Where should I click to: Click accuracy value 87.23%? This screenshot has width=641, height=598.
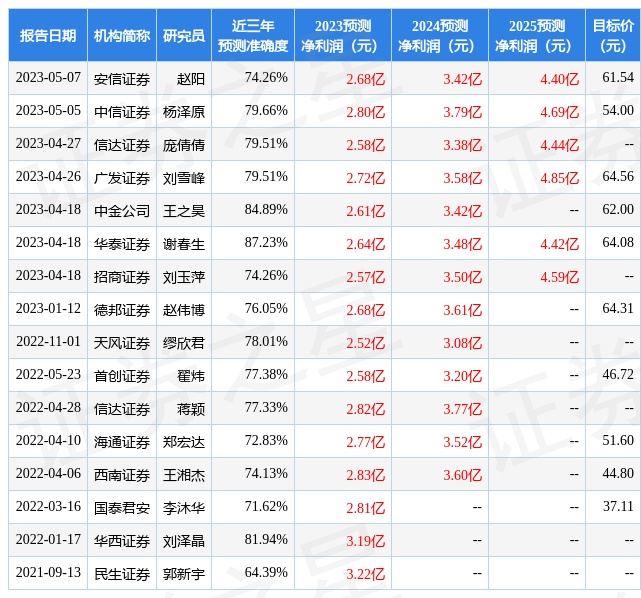266,243
